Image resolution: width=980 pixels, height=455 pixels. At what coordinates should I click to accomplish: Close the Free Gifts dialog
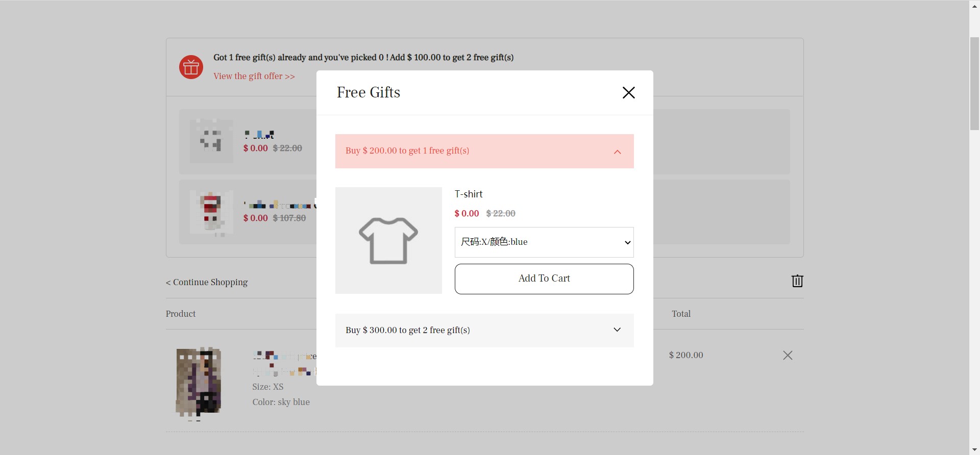coord(628,92)
